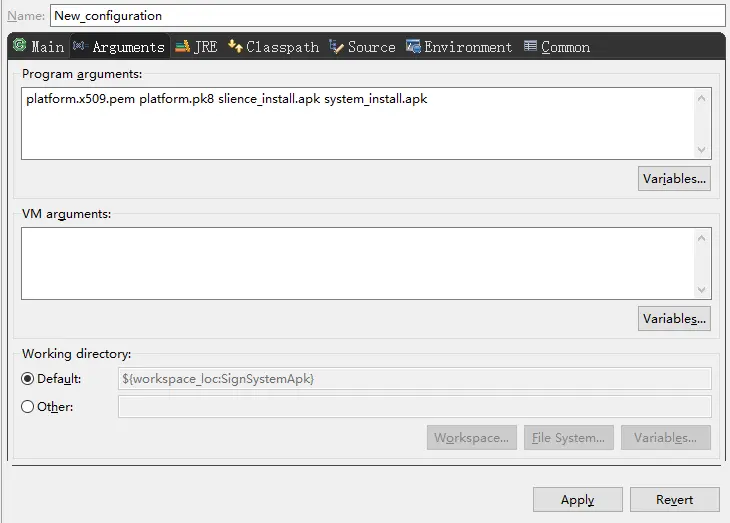Click the 'platform.x509.pem' argument text
Screen dimensions: 730x523
(x=81, y=99)
